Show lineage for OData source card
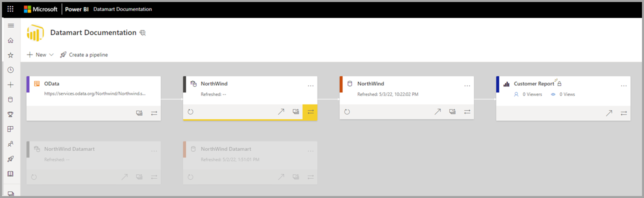Viewport: 644px width, 198px height. click(154, 113)
